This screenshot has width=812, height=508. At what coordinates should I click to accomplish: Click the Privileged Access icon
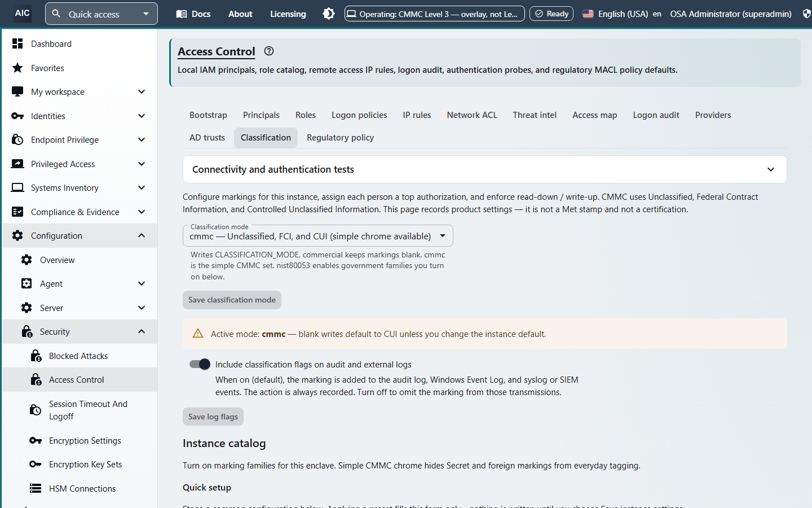17,164
